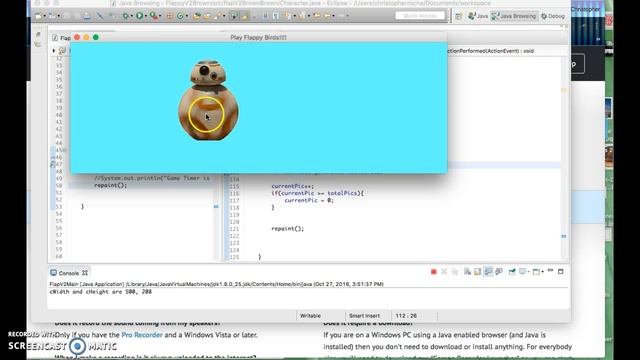Click the 112 : 26 cursor position status
The height and width of the screenshot is (360, 640).
click(x=406, y=316)
